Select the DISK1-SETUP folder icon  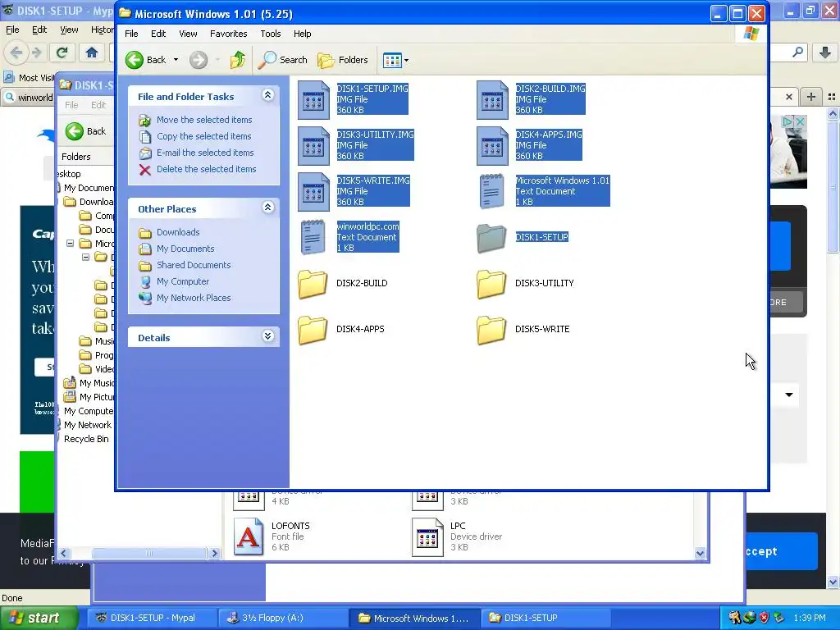[491, 238]
